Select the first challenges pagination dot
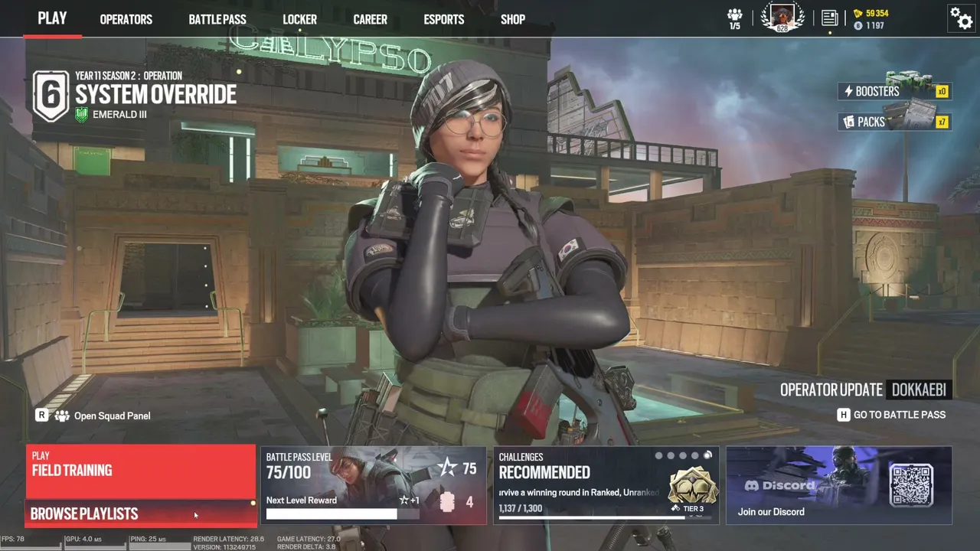Viewport: 980px width, 551px height. (x=658, y=456)
